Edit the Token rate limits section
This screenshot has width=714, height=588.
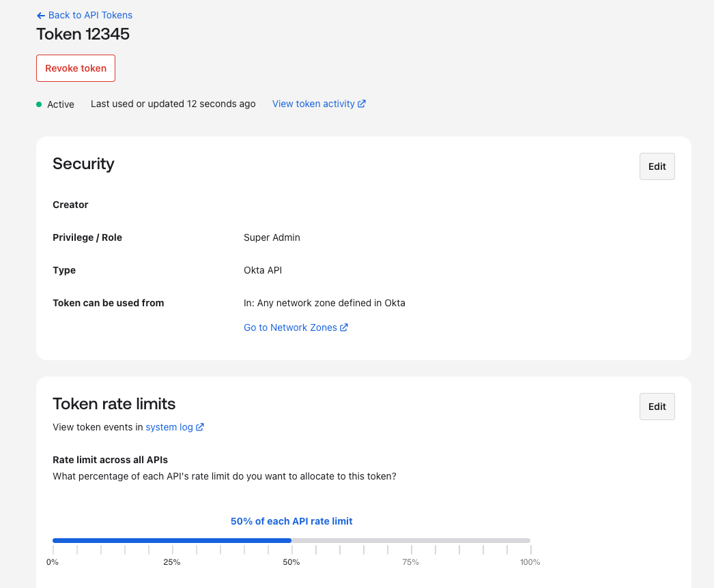click(x=656, y=406)
